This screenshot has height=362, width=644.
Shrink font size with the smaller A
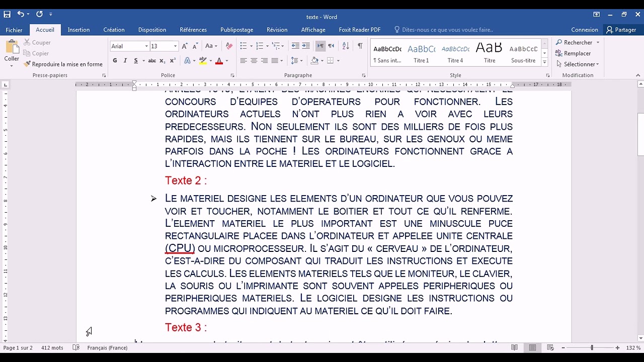tap(195, 46)
